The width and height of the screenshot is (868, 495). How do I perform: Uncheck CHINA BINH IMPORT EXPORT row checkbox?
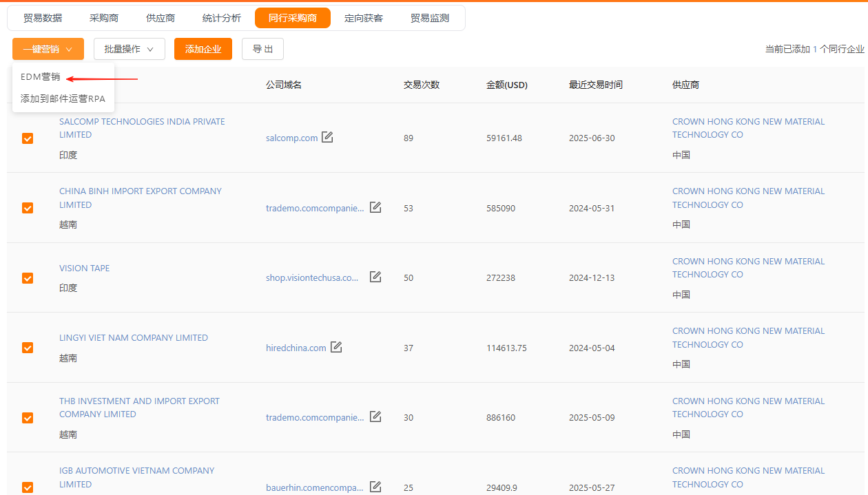(28, 208)
